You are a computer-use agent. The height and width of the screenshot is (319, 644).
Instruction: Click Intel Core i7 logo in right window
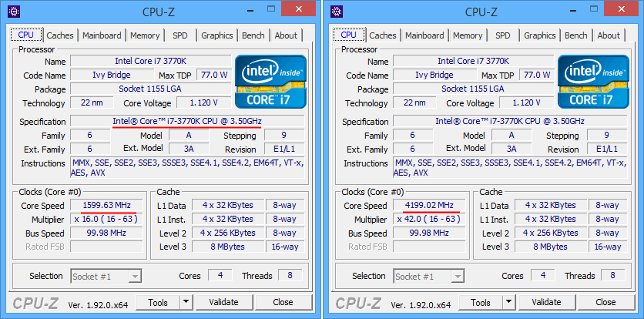pyautogui.click(x=593, y=82)
